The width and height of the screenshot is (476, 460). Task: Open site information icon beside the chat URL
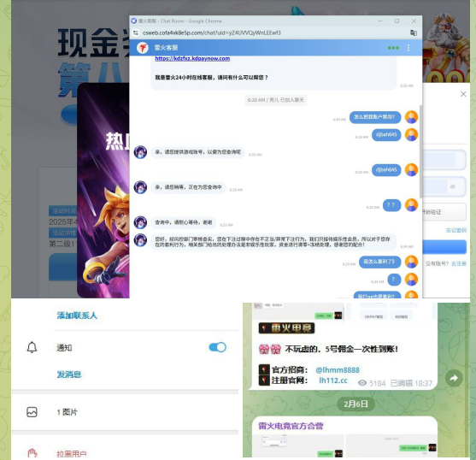(x=136, y=32)
